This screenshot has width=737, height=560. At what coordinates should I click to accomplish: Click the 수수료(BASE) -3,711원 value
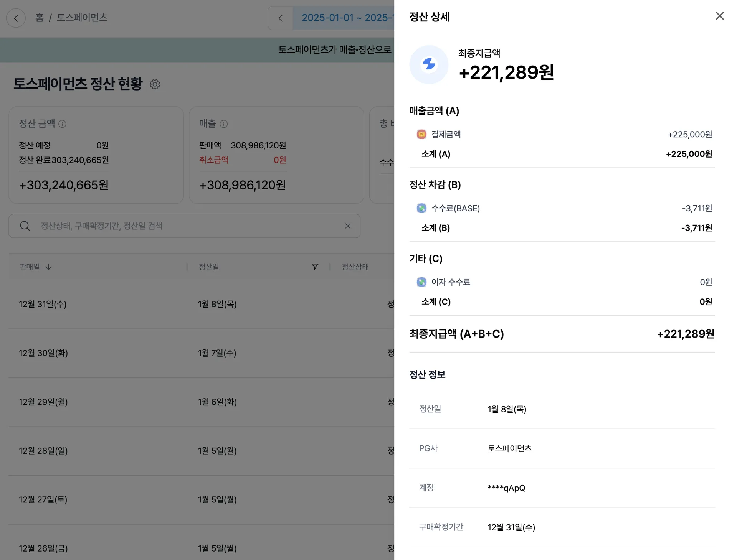tap(697, 208)
